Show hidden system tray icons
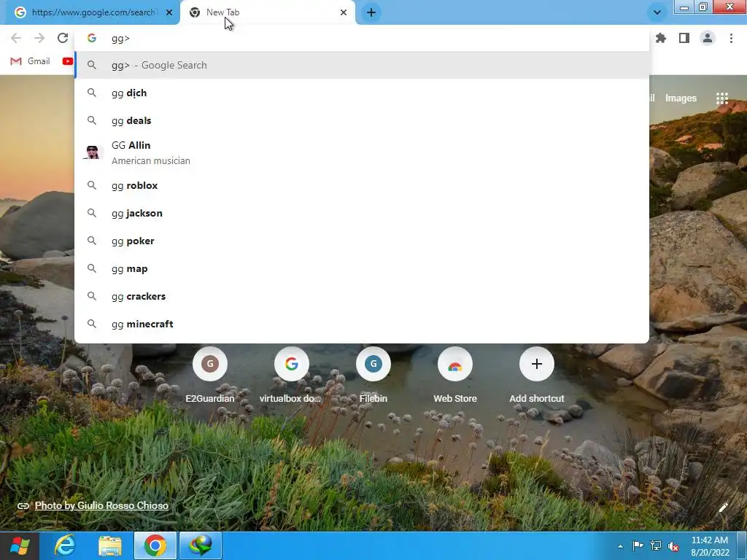747x560 pixels. tap(620, 546)
